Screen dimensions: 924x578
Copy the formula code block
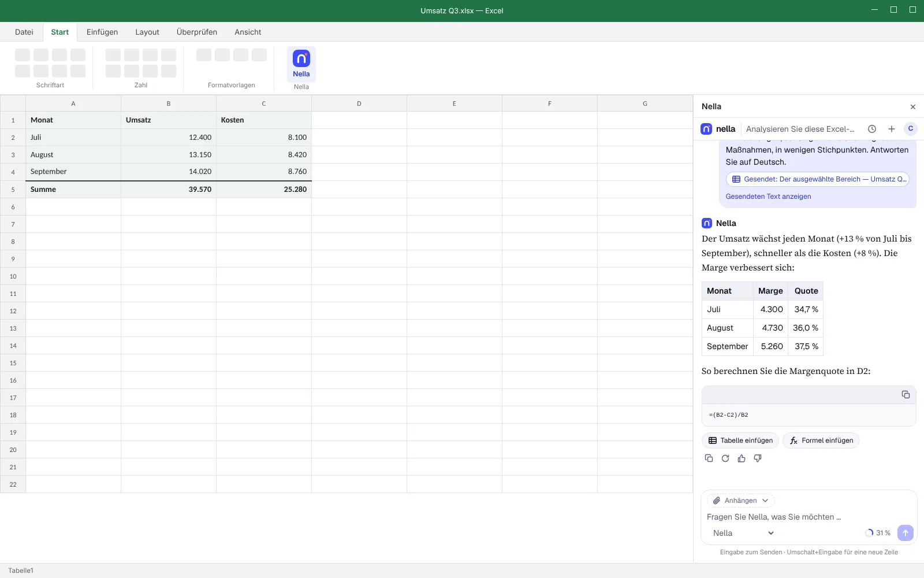click(x=906, y=395)
